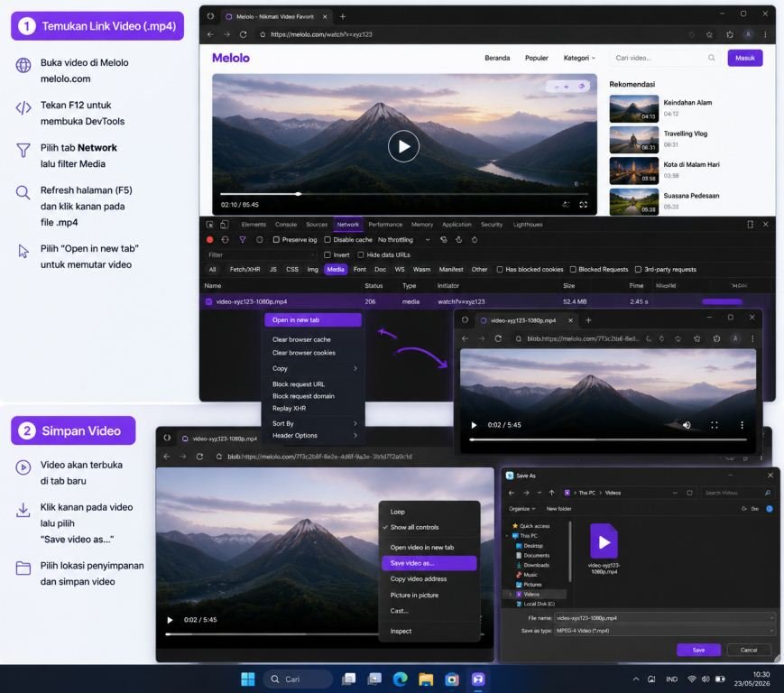Open the three-dot more menu on the popup video player
This screenshot has width=784, height=693.
742,425
